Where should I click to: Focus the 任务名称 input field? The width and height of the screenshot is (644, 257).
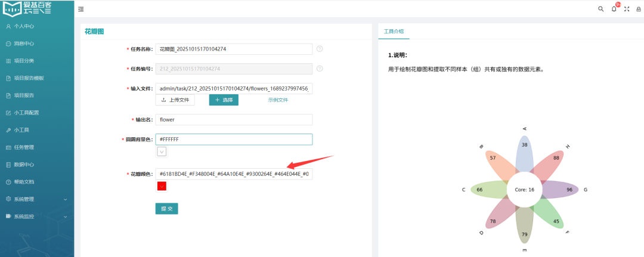[234, 49]
